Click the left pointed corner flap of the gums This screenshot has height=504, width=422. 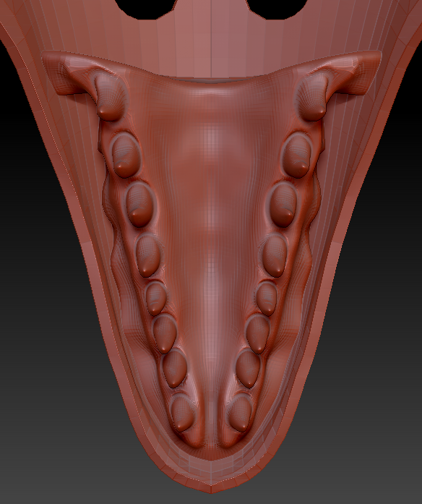tap(66, 73)
